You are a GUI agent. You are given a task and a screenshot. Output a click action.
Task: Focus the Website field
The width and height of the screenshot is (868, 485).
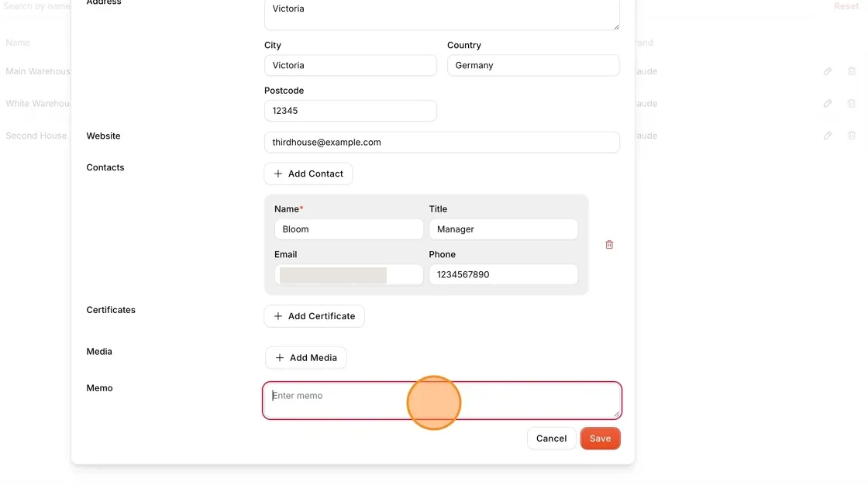click(x=442, y=143)
